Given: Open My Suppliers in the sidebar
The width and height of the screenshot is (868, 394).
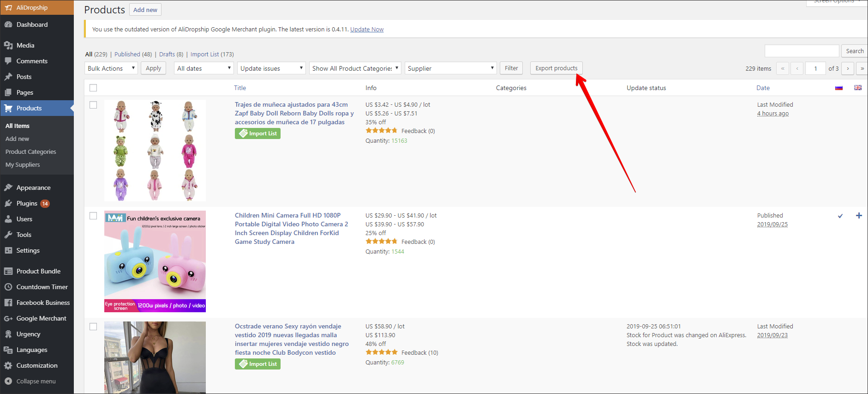Looking at the screenshot, I should pos(23,164).
